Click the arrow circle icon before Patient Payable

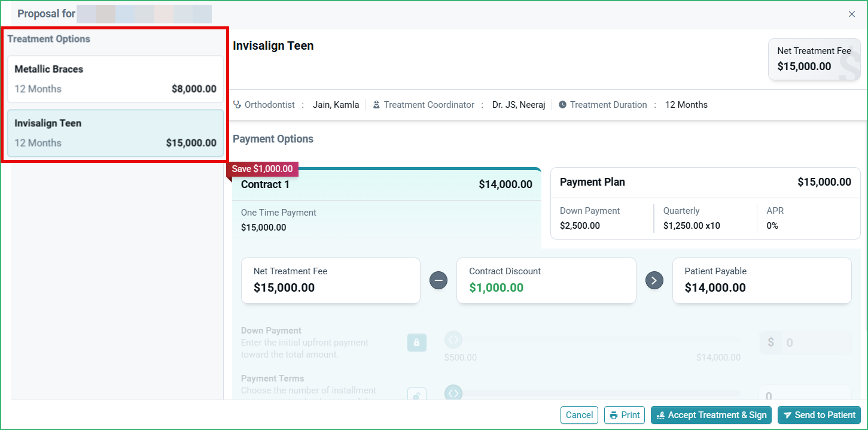(654, 280)
